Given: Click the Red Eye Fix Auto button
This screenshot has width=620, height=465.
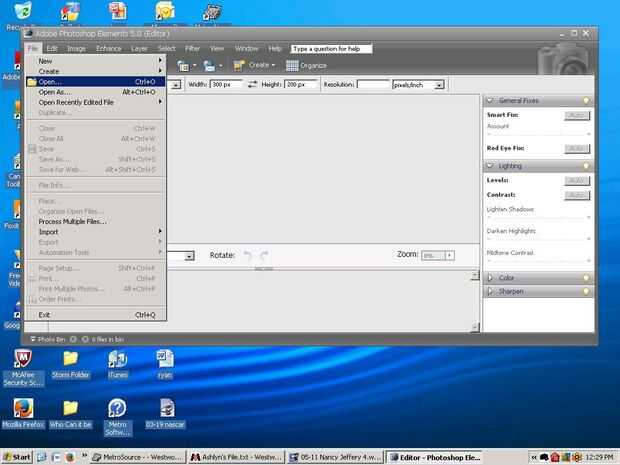Looking at the screenshot, I should coord(577,148).
